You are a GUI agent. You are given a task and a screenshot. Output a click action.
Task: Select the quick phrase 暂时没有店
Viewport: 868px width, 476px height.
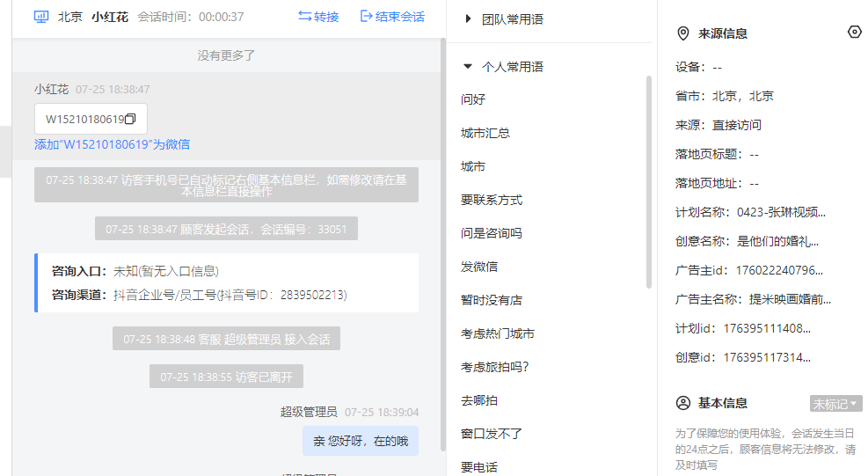(x=491, y=300)
